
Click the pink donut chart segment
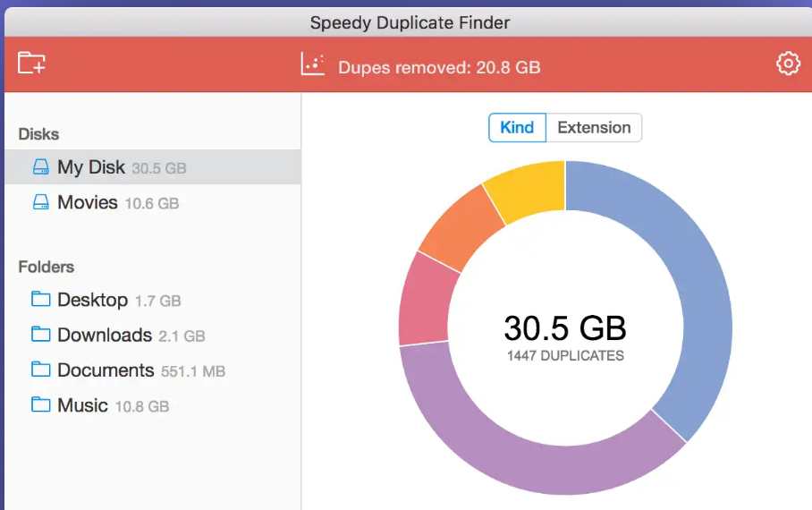(x=424, y=298)
